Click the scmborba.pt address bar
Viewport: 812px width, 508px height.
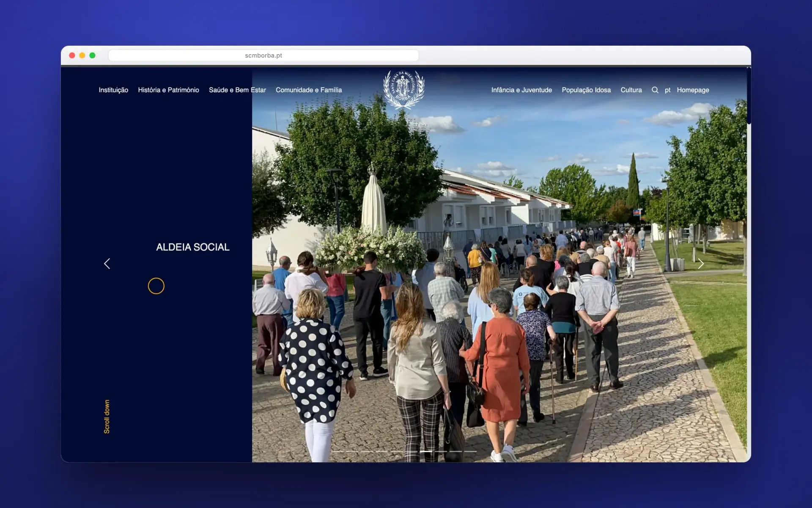(263, 55)
